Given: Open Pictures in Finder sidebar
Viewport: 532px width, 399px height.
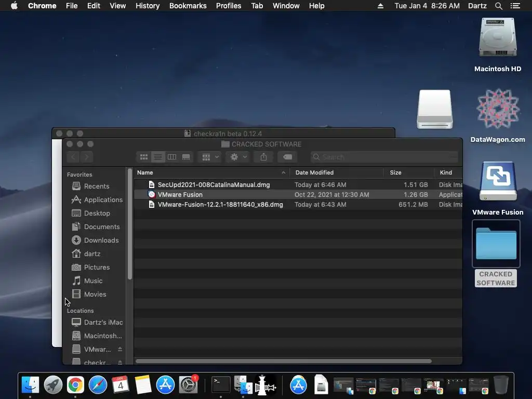Looking at the screenshot, I should pos(90,268).
